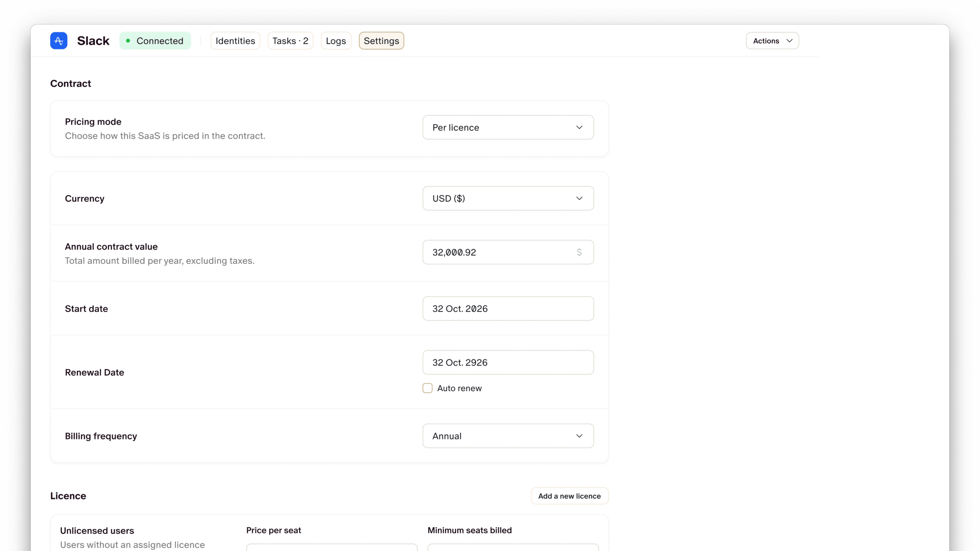Click the Start date label
The image size is (980, 551).
pyautogui.click(x=86, y=309)
